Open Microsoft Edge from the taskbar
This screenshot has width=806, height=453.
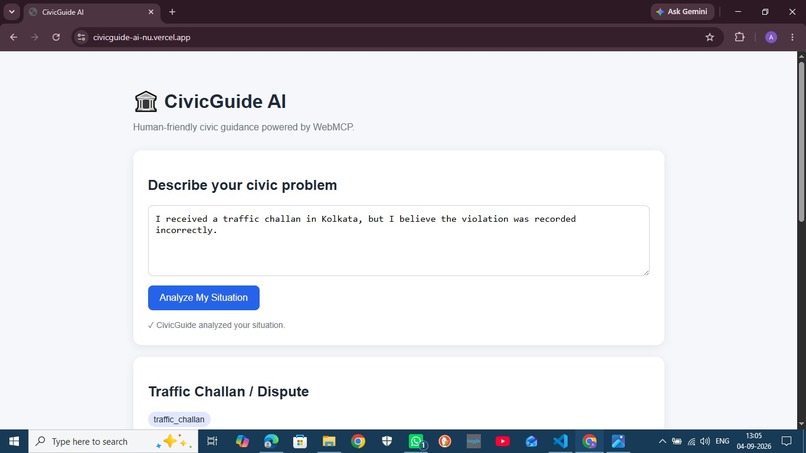tap(271, 441)
